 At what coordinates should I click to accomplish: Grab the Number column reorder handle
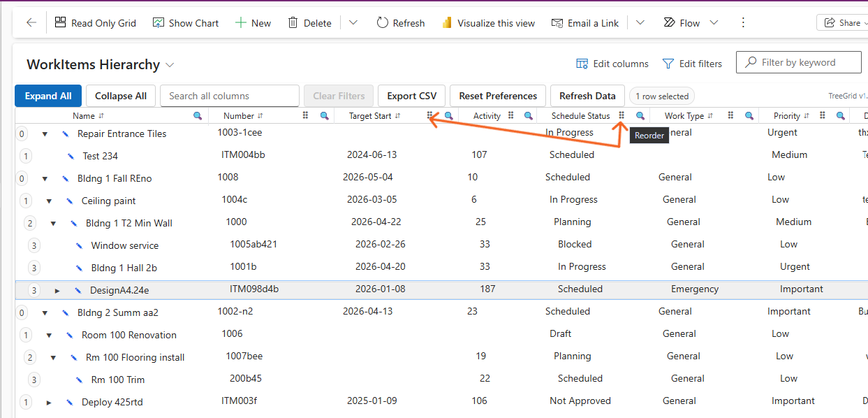click(x=305, y=116)
